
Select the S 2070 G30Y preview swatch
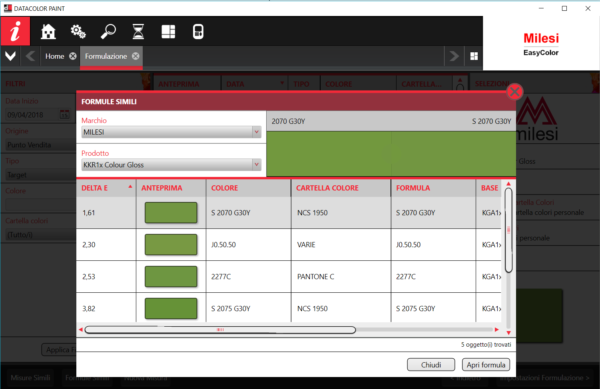[171, 213]
